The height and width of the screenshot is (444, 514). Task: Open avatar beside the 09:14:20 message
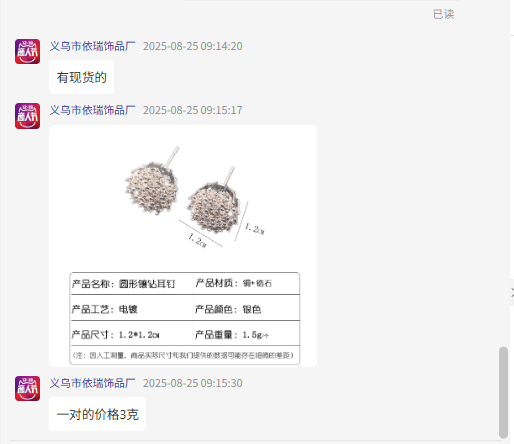point(27,52)
